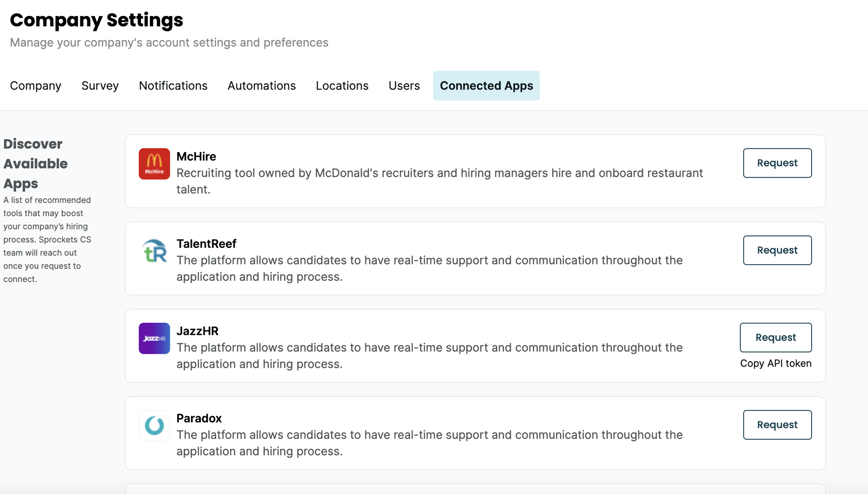Request the TalentReef integration
Image resolution: width=868 pixels, height=494 pixels.
(777, 250)
